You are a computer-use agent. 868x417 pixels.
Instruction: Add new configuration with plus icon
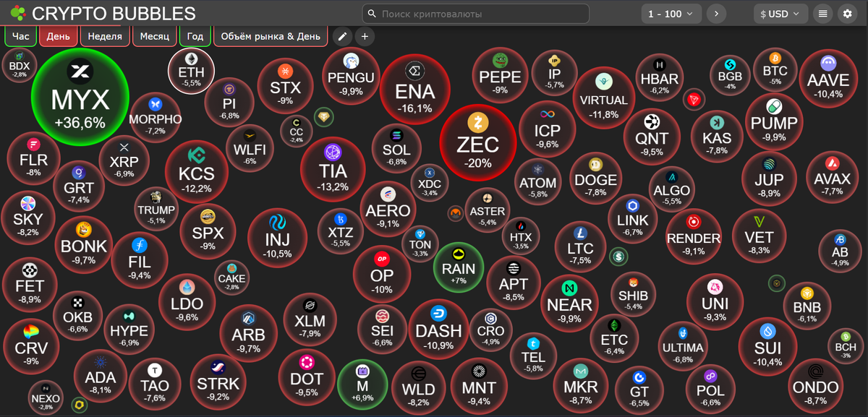point(365,36)
